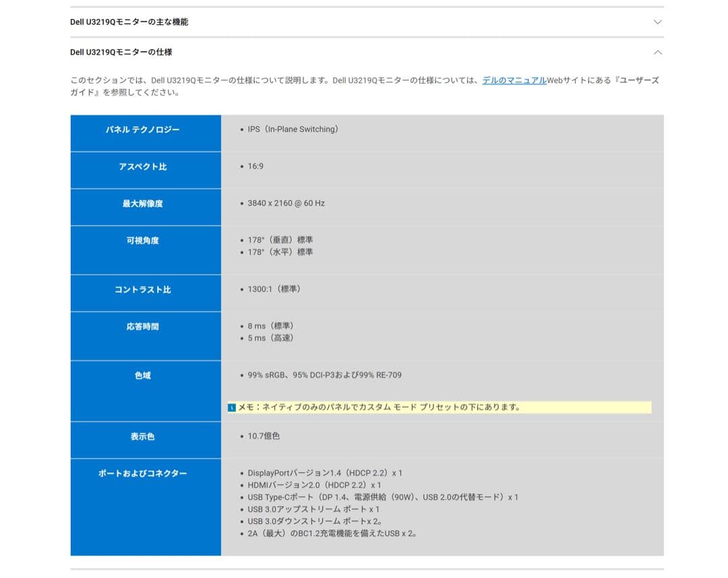Click the 応答時間 spec header
The height and width of the screenshot is (578, 728).
tap(145, 326)
